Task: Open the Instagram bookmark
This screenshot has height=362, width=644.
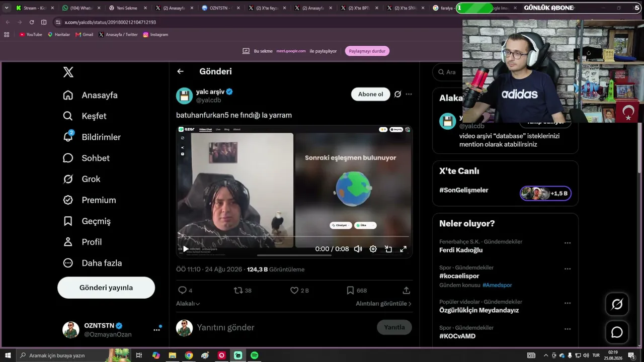Action: [x=155, y=35]
